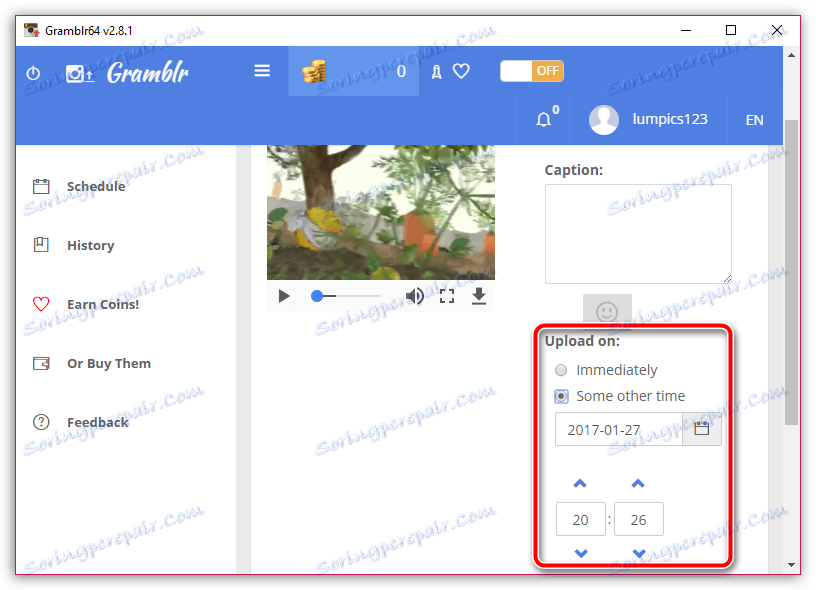Enter fullscreen for video preview
Viewport: 816px width, 590px height.
tap(447, 296)
